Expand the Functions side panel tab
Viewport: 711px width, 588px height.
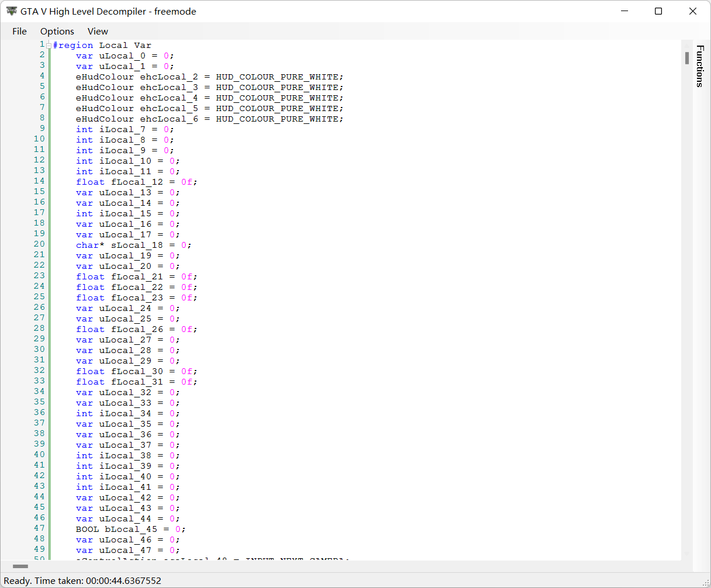(700, 65)
